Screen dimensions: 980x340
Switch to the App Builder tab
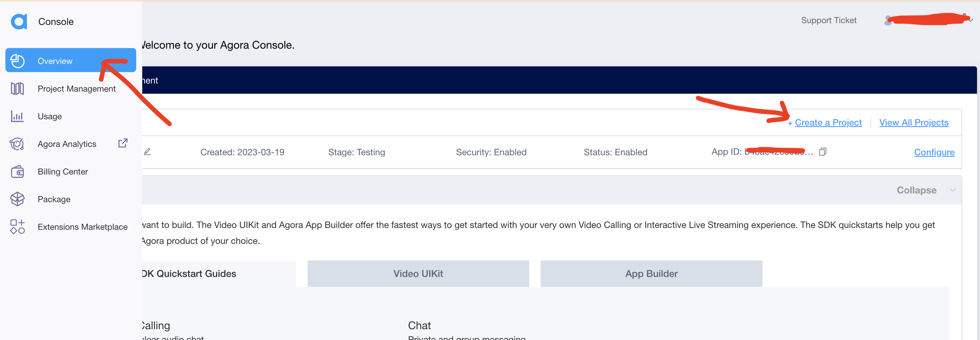tap(651, 273)
